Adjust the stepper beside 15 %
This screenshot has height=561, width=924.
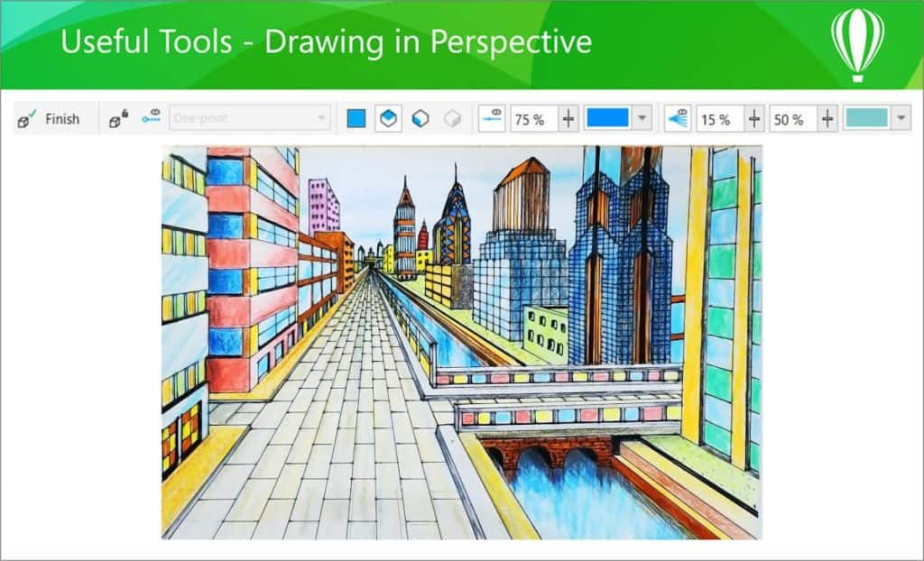(x=754, y=119)
